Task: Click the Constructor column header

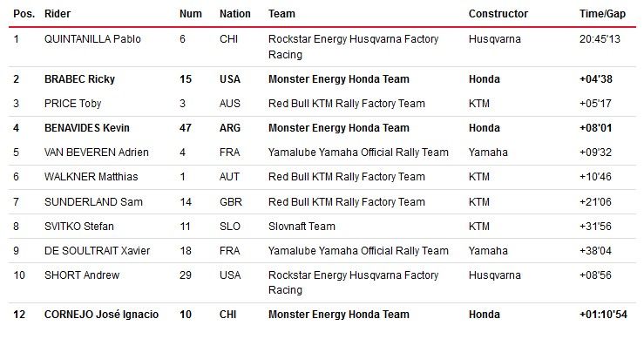Action: coord(498,14)
